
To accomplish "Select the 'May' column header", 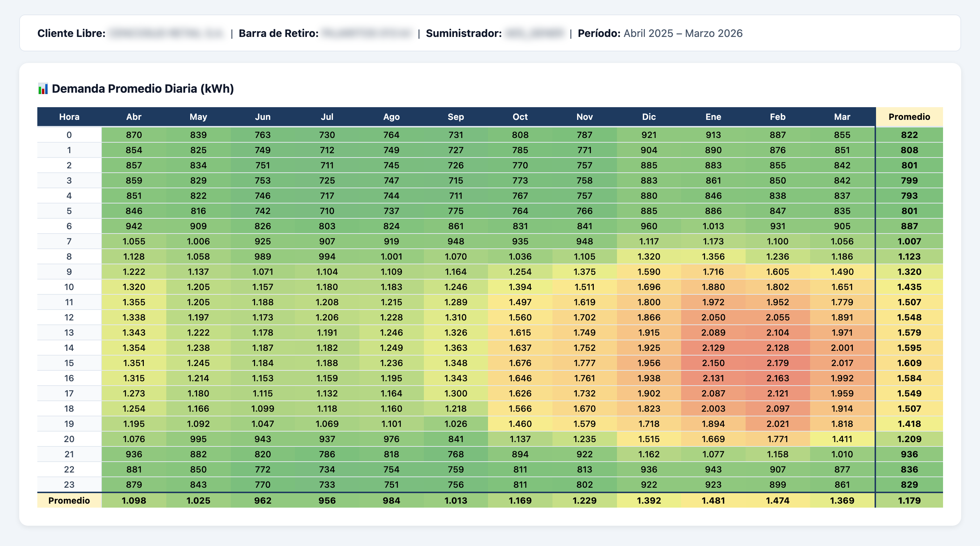I will (197, 117).
